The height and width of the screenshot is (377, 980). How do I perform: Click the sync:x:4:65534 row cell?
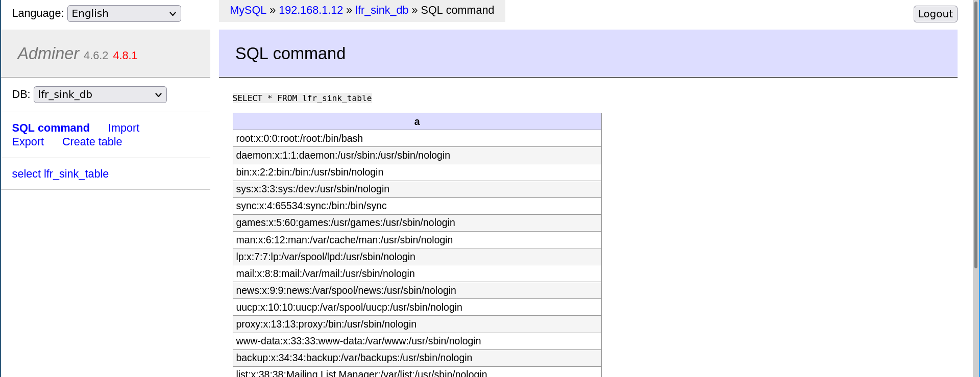[417, 206]
